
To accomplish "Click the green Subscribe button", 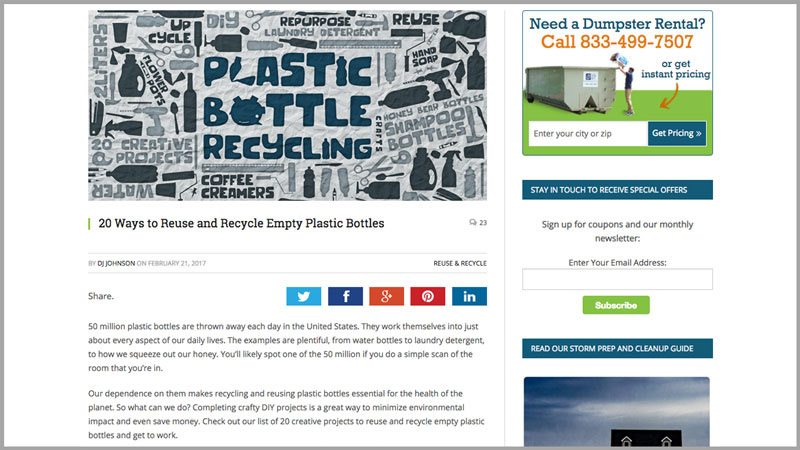I will click(616, 305).
